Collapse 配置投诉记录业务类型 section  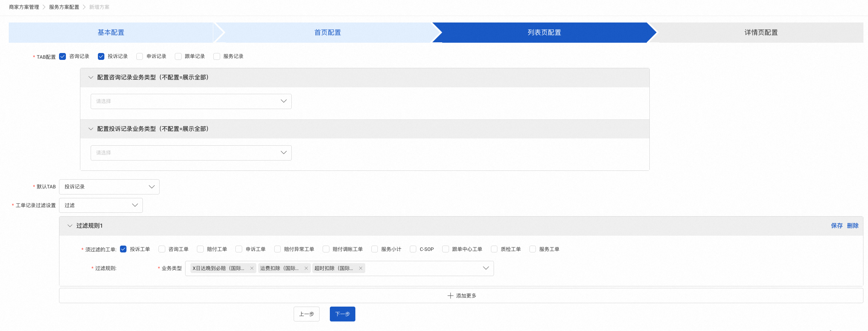(91, 129)
